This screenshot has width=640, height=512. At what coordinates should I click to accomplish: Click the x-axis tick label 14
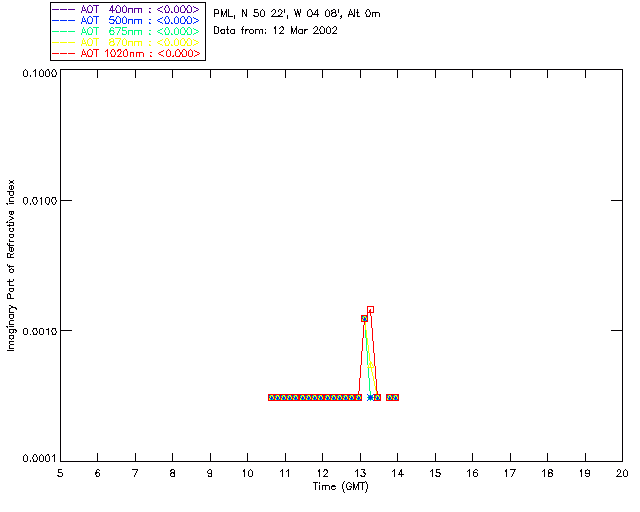point(398,473)
